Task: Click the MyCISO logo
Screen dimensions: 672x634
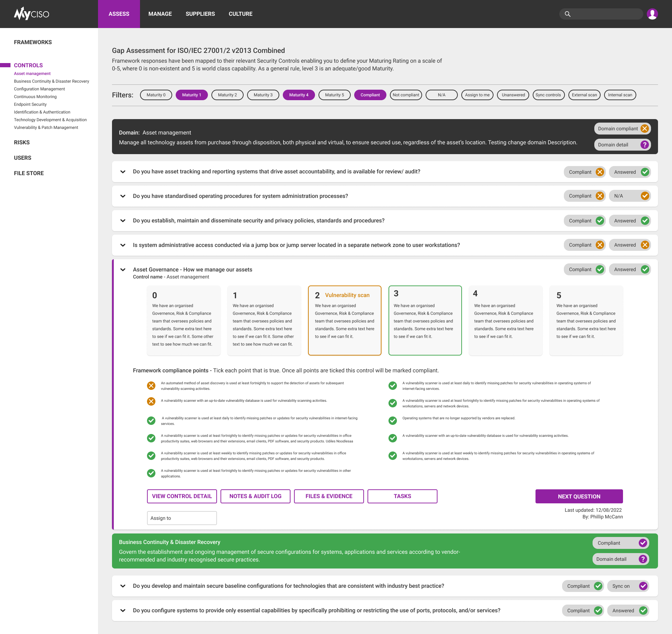Action: (x=31, y=14)
